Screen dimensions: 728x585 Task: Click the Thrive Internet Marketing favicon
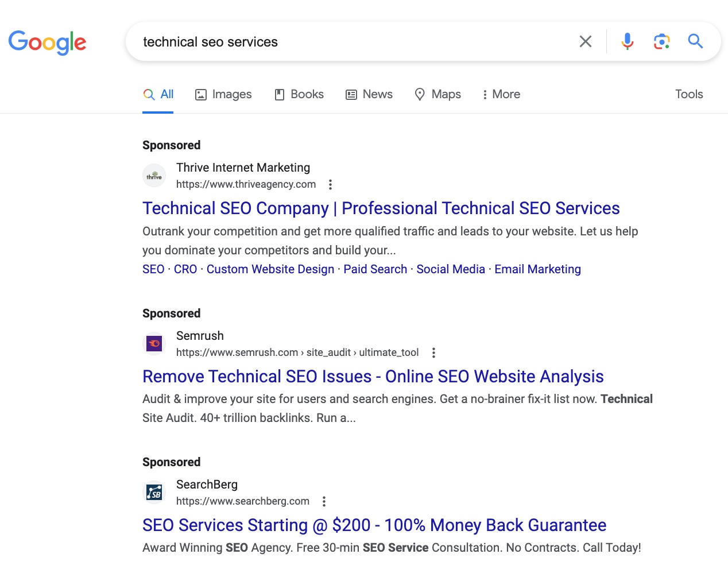tap(154, 176)
